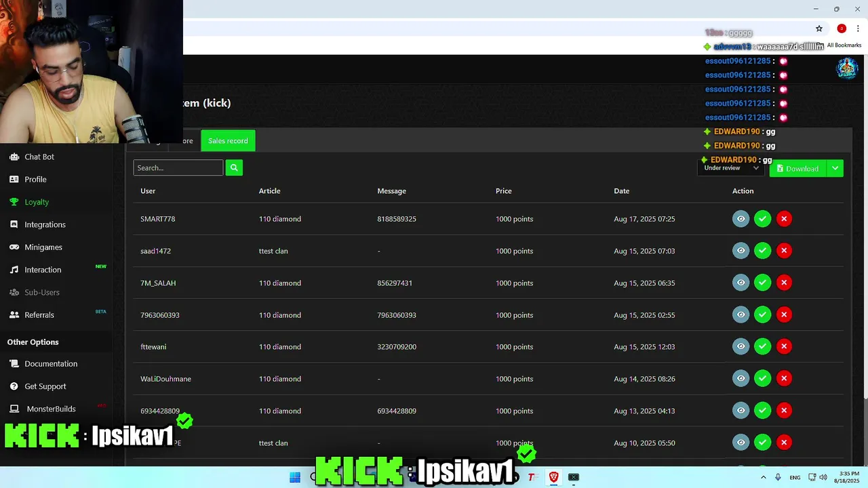868x488 pixels.
Task: Reject fttewani's 110 diamond order
Action: tap(784, 346)
